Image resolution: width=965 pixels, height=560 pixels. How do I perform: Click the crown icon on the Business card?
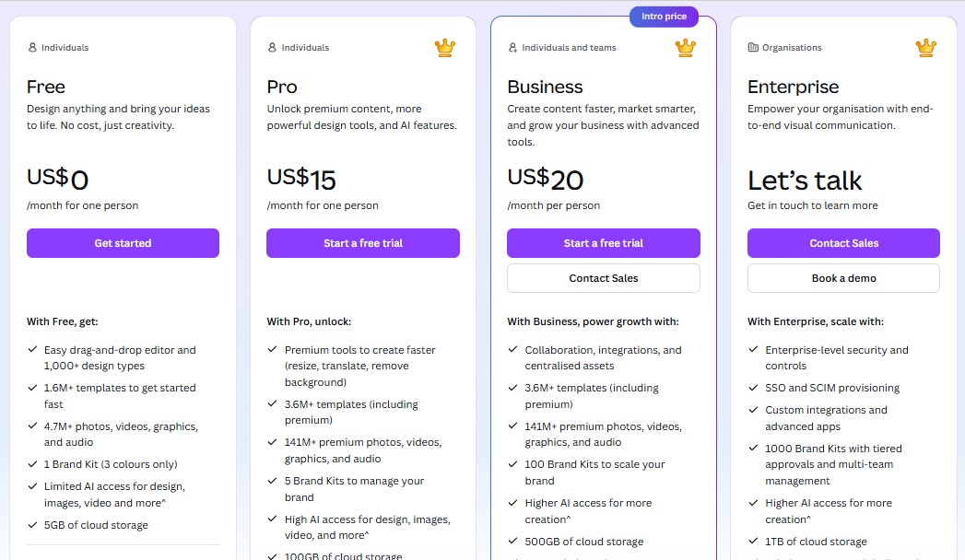tap(685, 47)
